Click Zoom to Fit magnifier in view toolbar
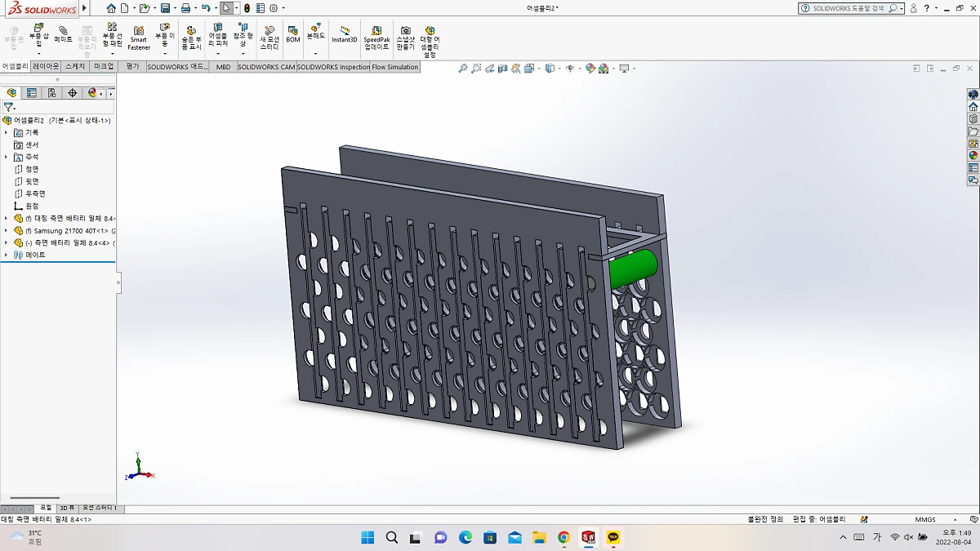980x551 pixels. [463, 69]
